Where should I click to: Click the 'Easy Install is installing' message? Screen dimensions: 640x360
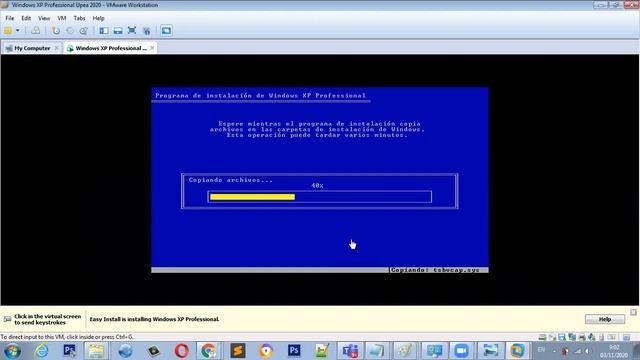click(154, 319)
